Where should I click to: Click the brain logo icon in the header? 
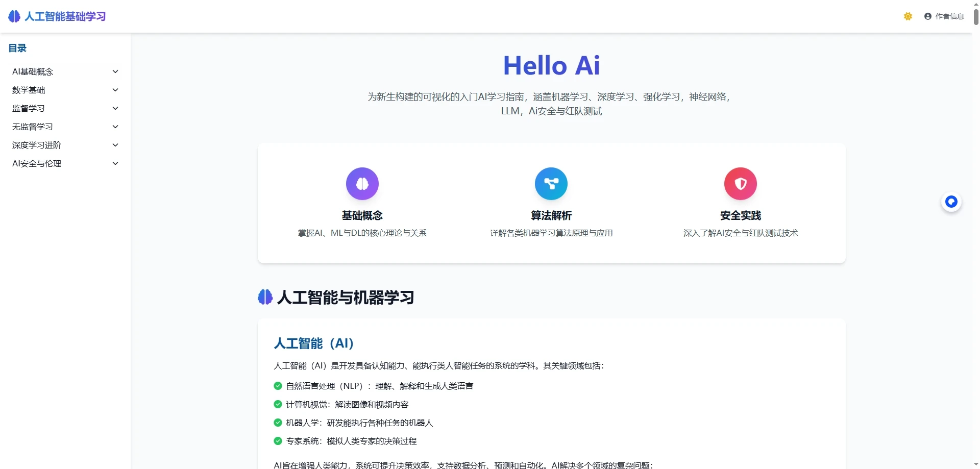(x=14, y=16)
